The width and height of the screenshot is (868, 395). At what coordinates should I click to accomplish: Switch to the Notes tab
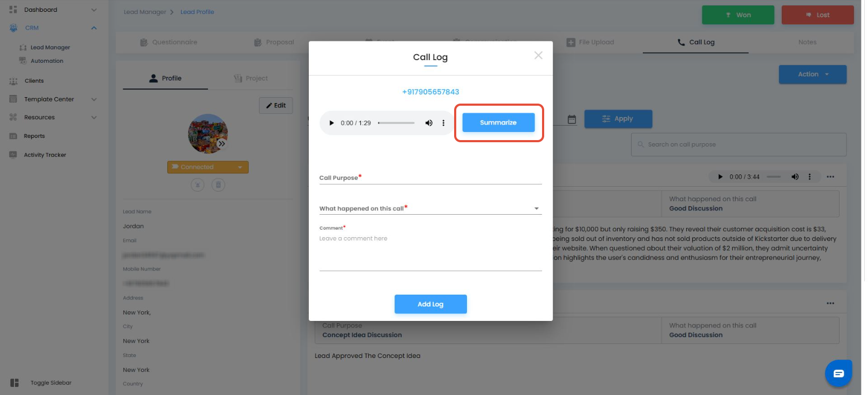tap(807, 42)
